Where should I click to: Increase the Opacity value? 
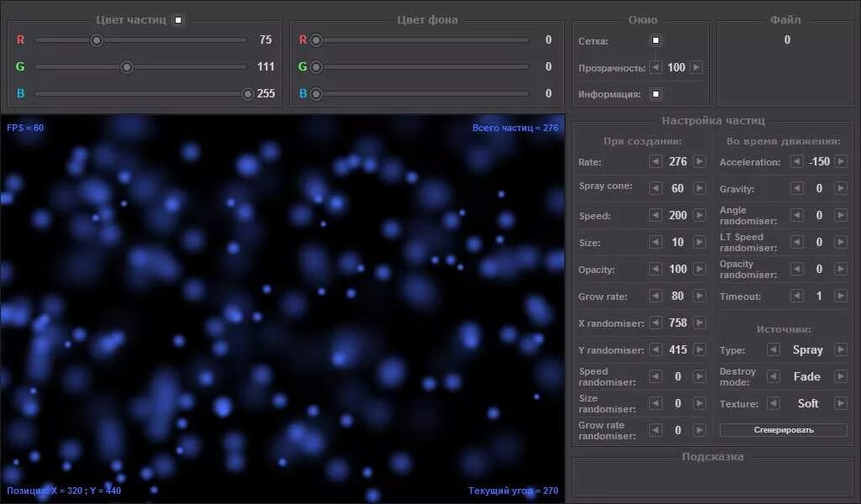(700, 269)
